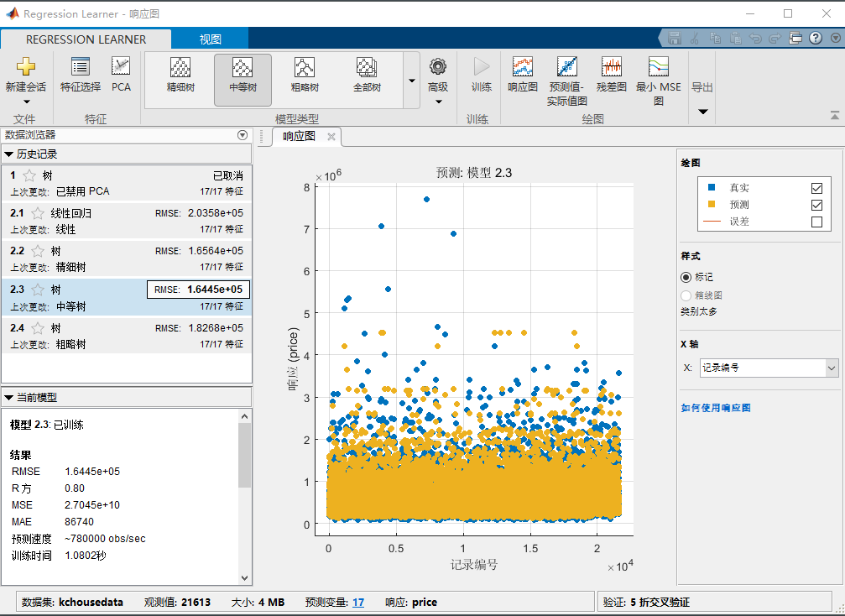This screenshot has height=616, width=845.
Task: Enable the 误差 checkbox
Action: [816, 222]
